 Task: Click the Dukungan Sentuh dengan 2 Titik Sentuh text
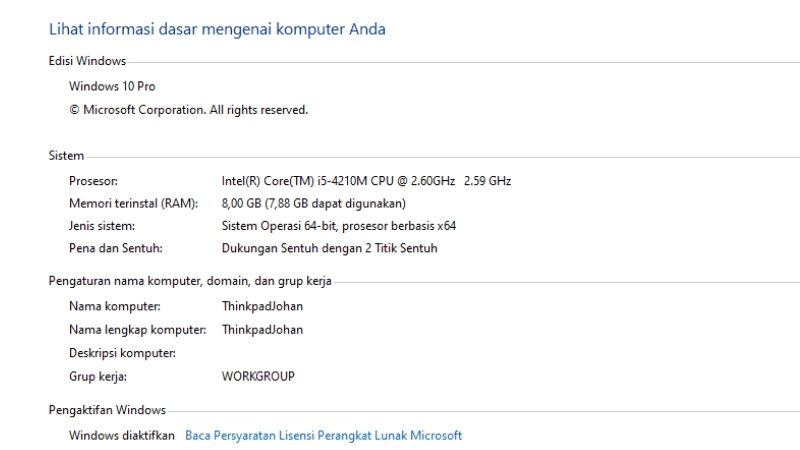(329, 248)
